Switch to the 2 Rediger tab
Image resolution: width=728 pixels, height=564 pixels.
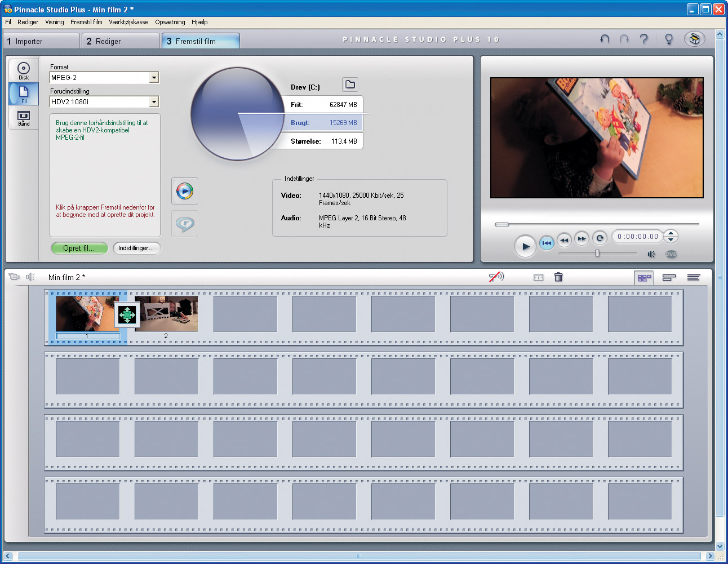(120, 41)
